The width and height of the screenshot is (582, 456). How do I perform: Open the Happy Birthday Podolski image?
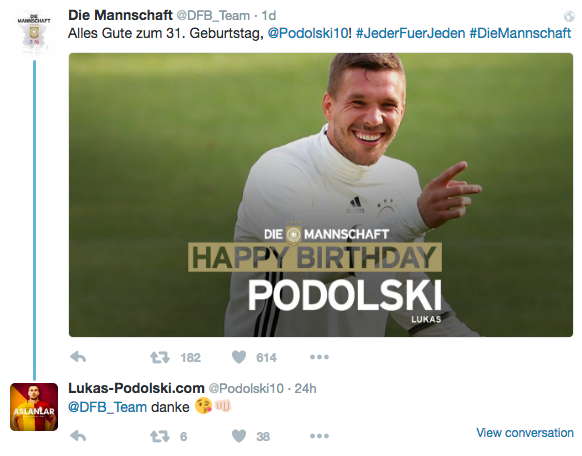321,195
